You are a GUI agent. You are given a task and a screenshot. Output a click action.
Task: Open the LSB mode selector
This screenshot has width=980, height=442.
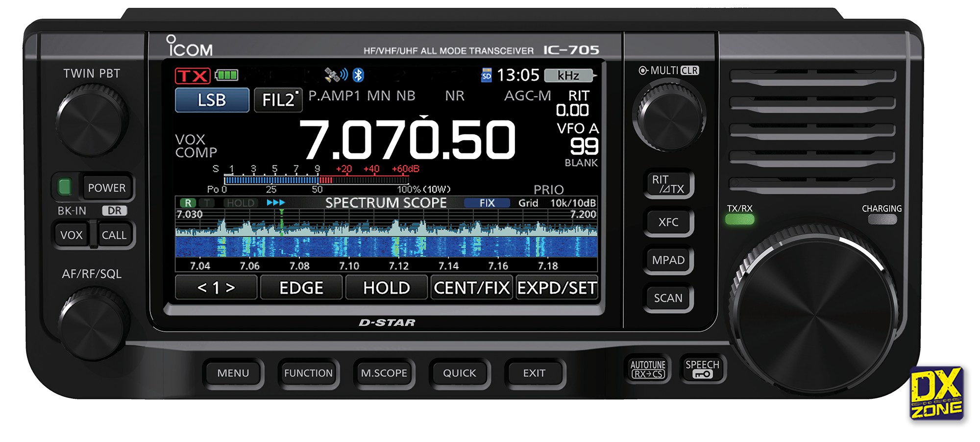[x=212, y=100]
